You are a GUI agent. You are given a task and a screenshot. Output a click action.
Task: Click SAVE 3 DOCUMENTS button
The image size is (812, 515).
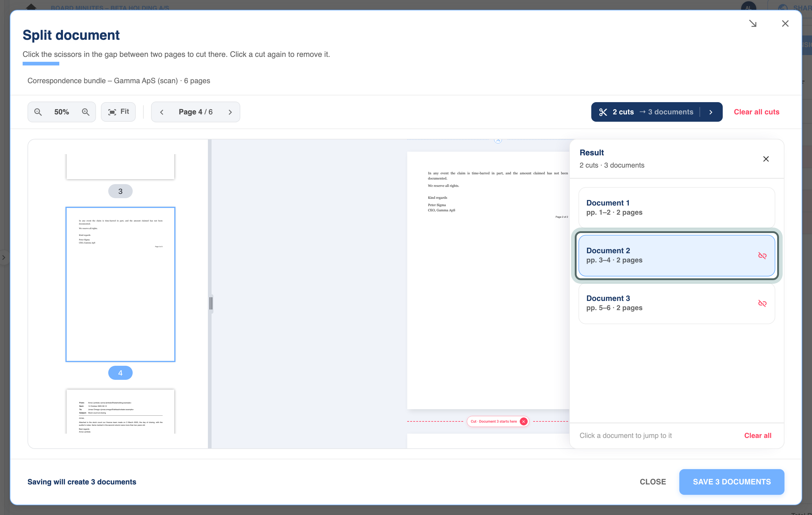coord(732,482)
